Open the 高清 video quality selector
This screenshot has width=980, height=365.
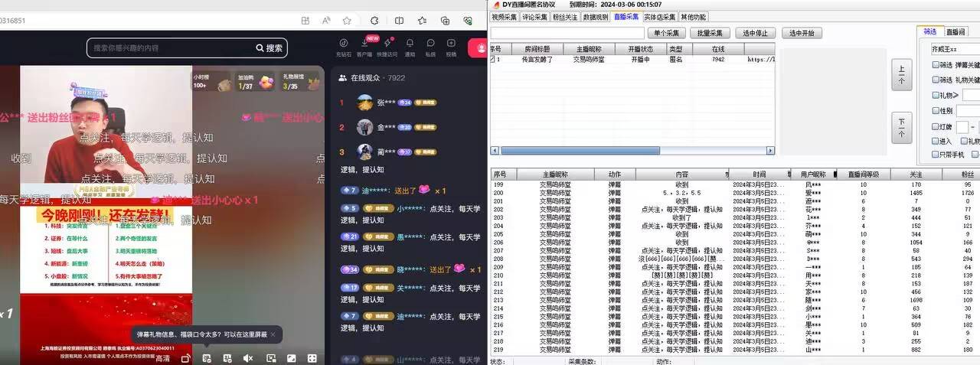tap(162, 358)
